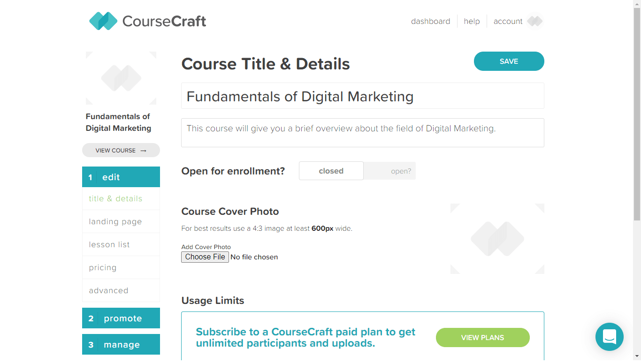Open the landing page menu item

(115, 222)
